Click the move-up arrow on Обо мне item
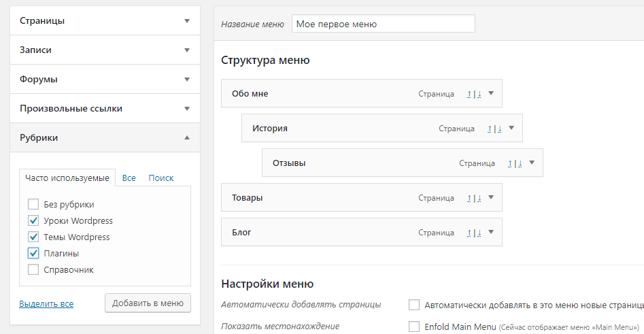This screenshot has height=334, width=644. pyautogui.click(x=469, y=94)
